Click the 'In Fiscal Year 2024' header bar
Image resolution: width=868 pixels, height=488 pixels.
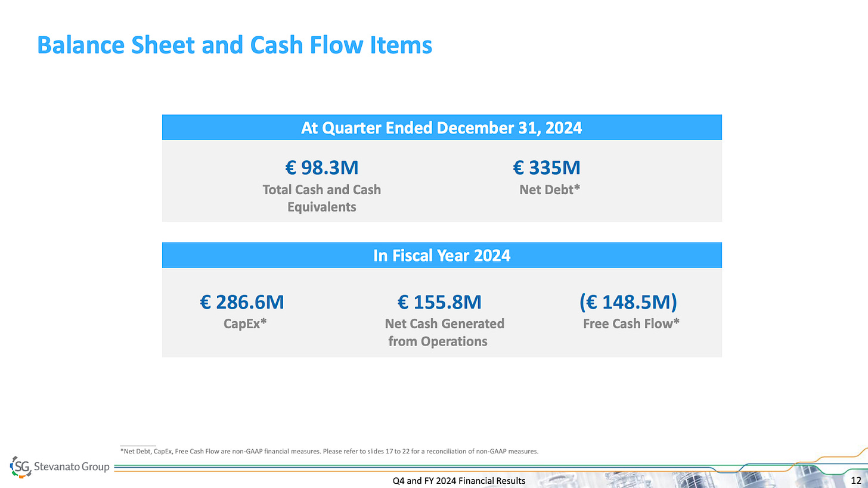pyautogui.click(x=442, y=256)
